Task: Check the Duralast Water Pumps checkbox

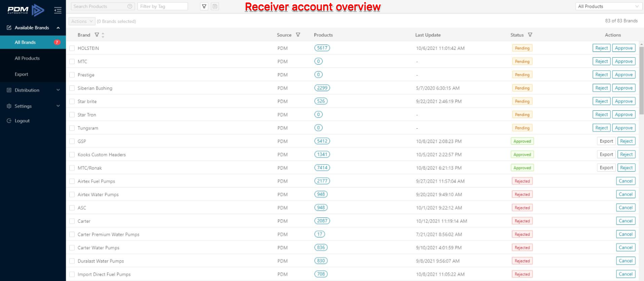Action: (72, 261)
